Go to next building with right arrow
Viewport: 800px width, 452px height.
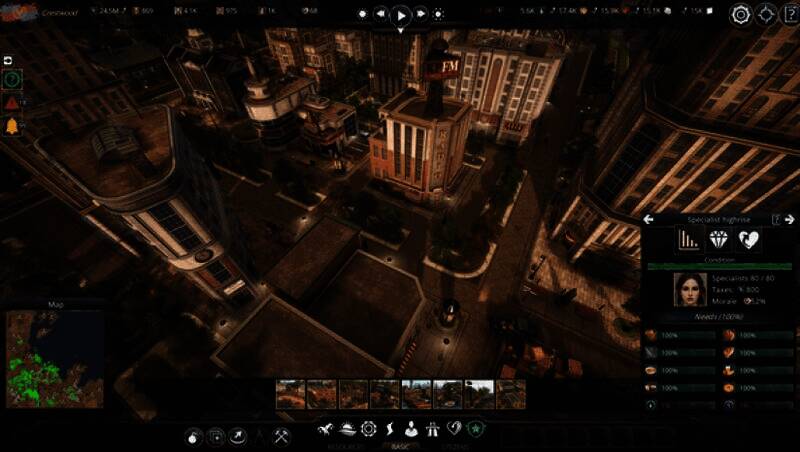pos(790,219)
